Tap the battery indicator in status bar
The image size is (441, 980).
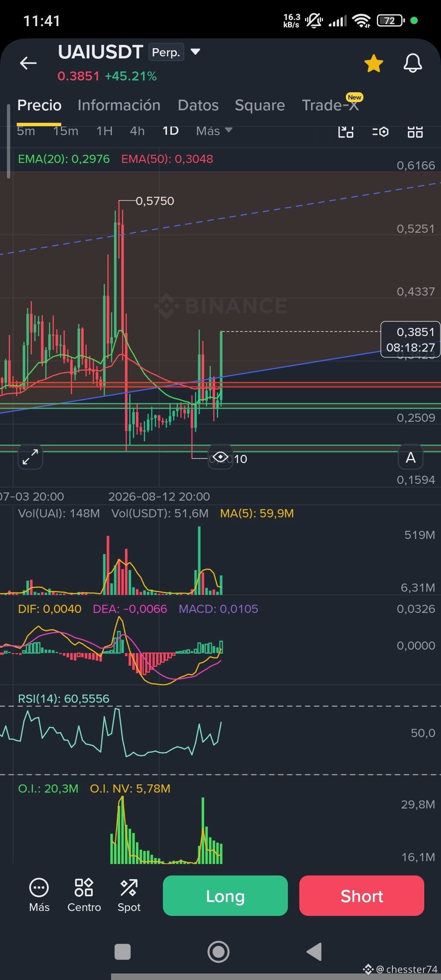[391, 20]
